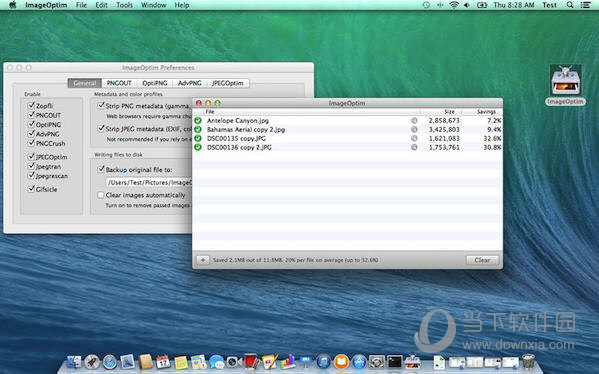Click the Time Machine menu bar icon
This screenshot has width=599, height=374.
426,5
